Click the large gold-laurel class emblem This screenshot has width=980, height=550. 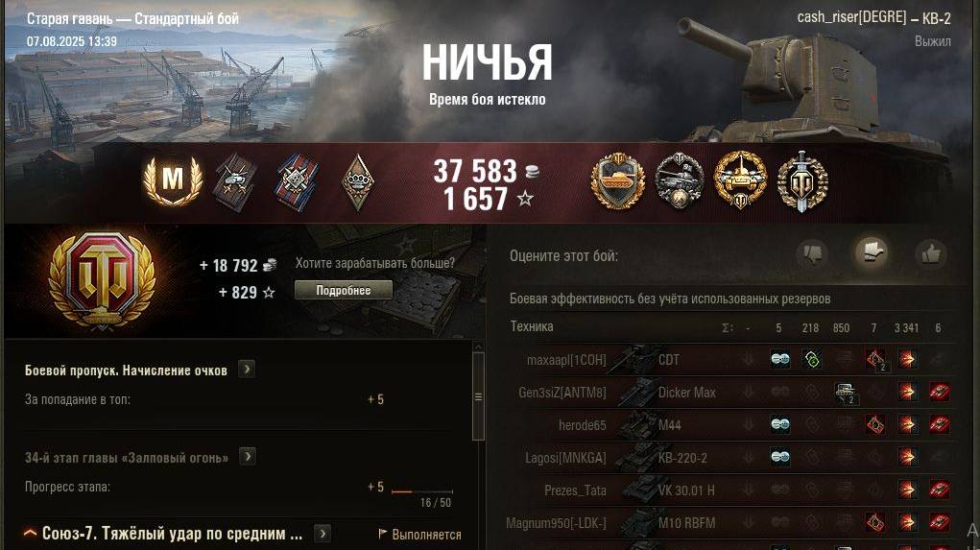(x=102, y=280)
